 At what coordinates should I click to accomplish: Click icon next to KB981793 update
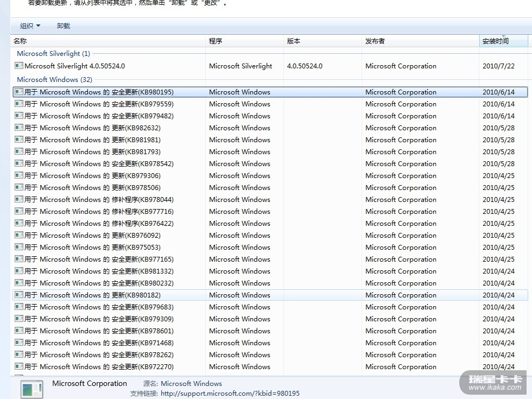coord(19,151)
